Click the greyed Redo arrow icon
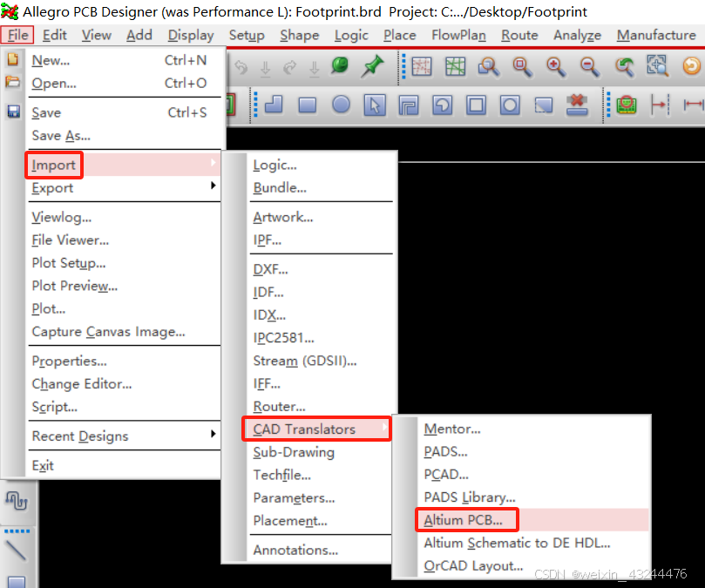The image size is (705, 588). 290,67
